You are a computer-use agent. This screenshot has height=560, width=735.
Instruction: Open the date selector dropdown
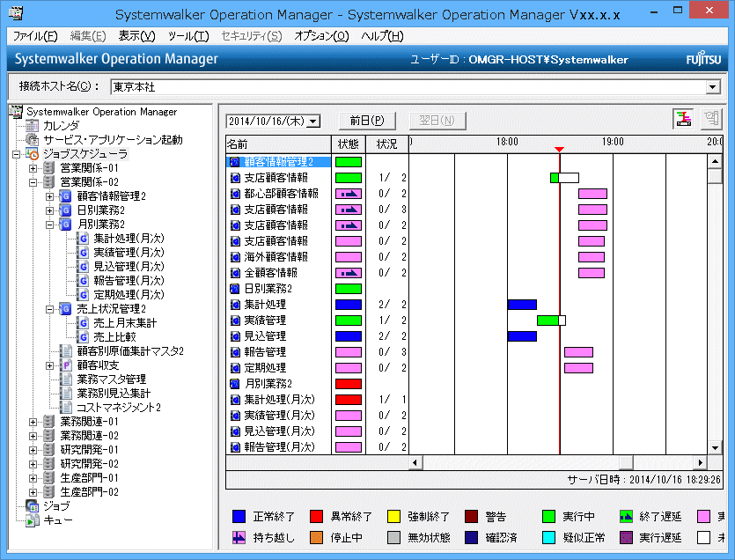click(313, 121)
